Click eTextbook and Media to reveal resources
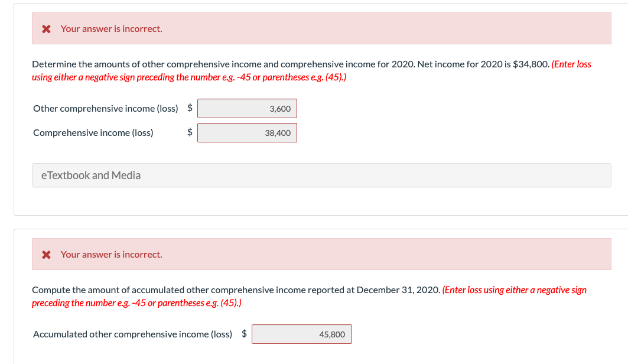This screenshot has width=628, height=364. 91,175
